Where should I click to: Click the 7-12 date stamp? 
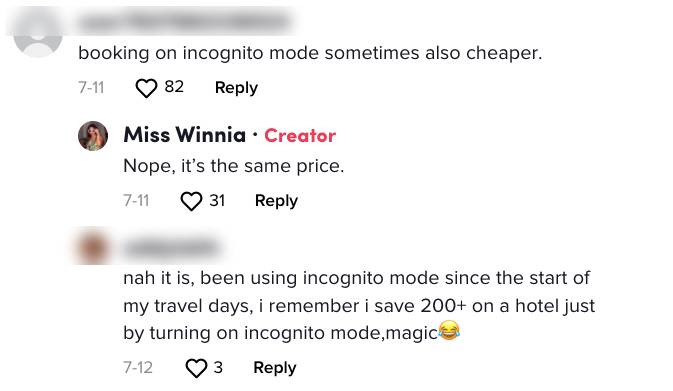138,368
